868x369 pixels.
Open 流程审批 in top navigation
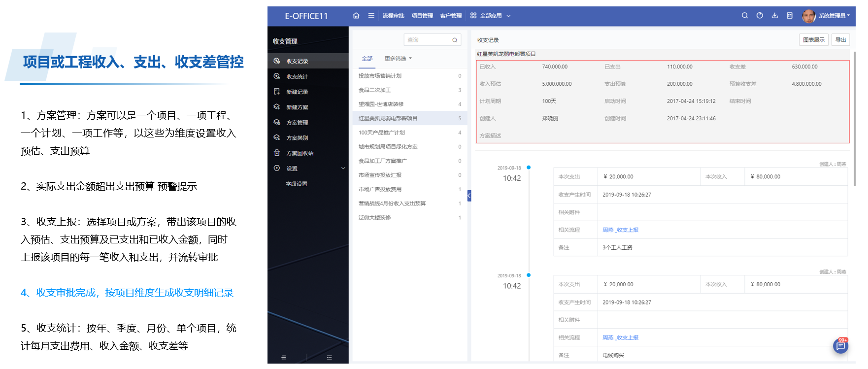click(x=393, y=16)
